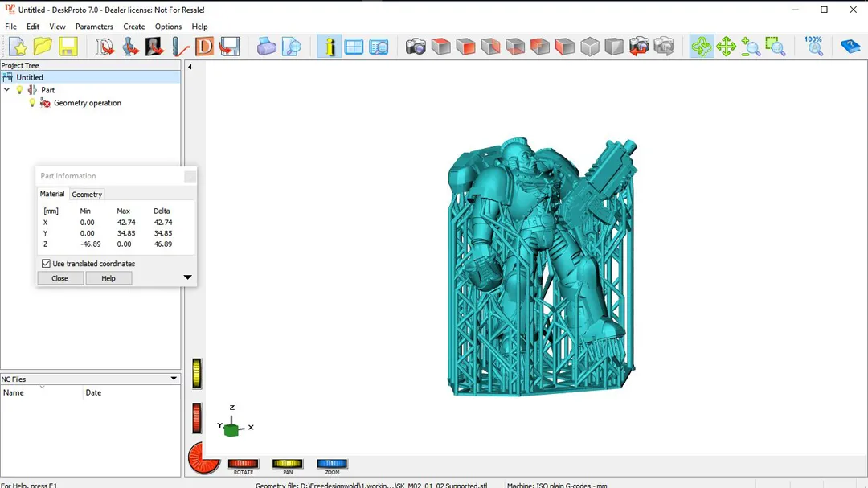This screenshot has width=868, height=488.
Task: Click the vertical red thumbwheel
Action: tap(197, 417)
